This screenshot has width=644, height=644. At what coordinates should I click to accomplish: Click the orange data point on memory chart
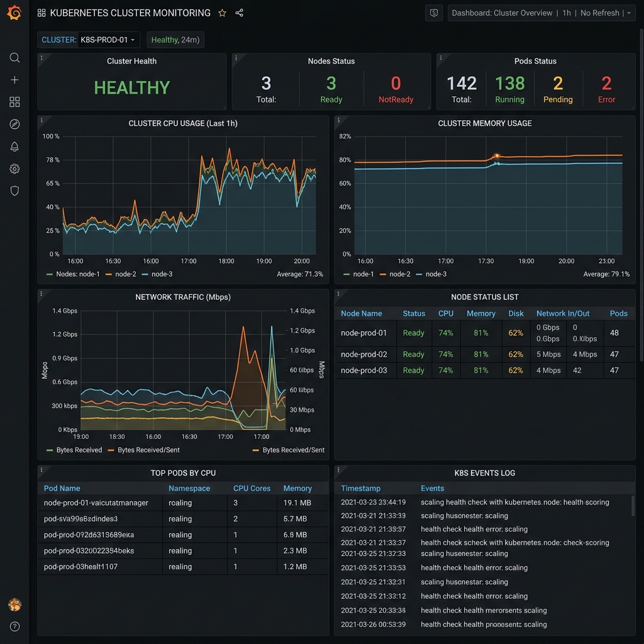497,156
